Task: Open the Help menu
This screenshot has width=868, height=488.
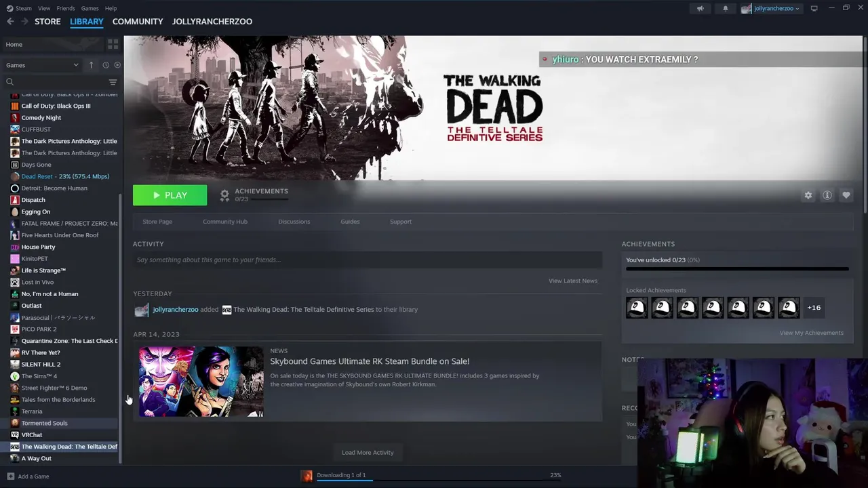Action: coord(111,8)
